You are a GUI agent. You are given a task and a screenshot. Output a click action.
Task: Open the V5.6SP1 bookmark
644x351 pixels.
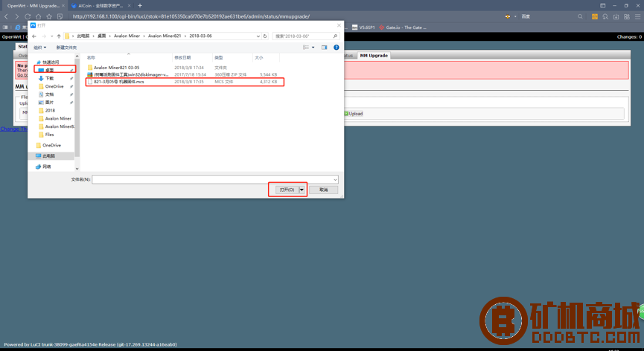pos(363,28)
